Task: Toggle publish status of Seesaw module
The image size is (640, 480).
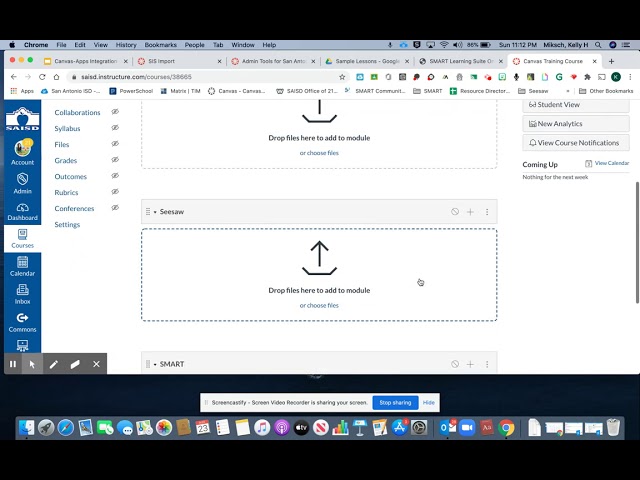Action: click(455, 211)
